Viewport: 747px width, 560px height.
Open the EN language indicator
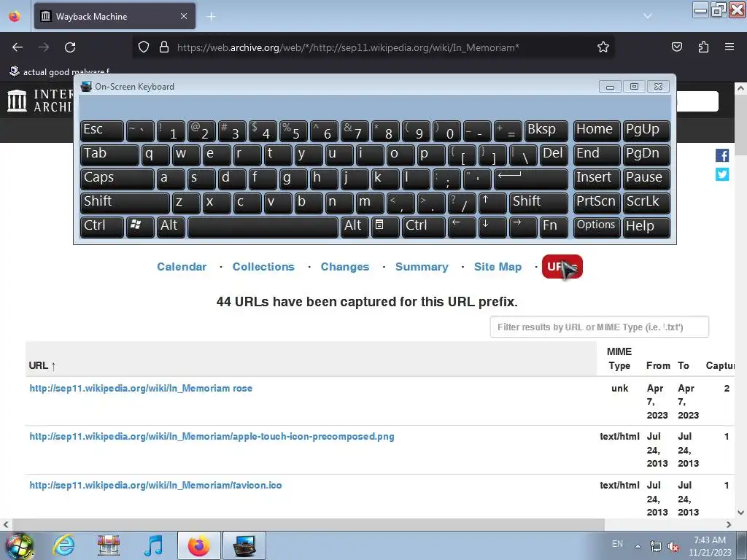(617, 544)
